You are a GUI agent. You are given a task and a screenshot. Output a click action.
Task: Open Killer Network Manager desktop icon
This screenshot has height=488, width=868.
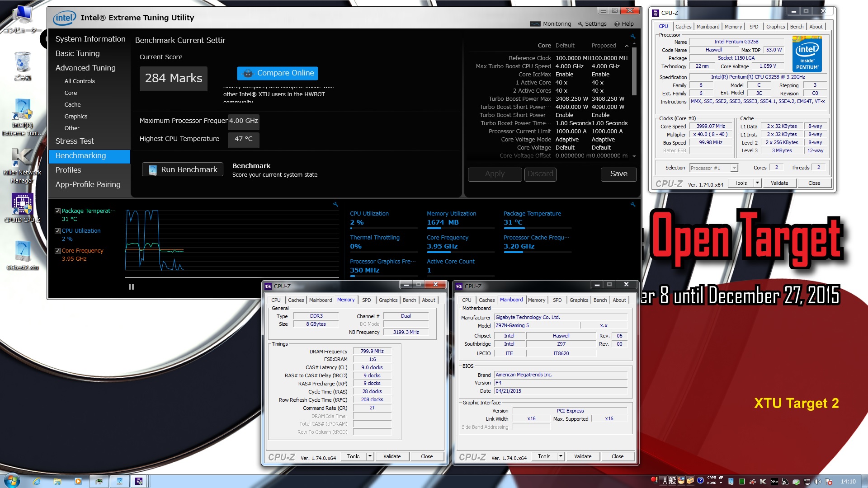tap(22, 166)
